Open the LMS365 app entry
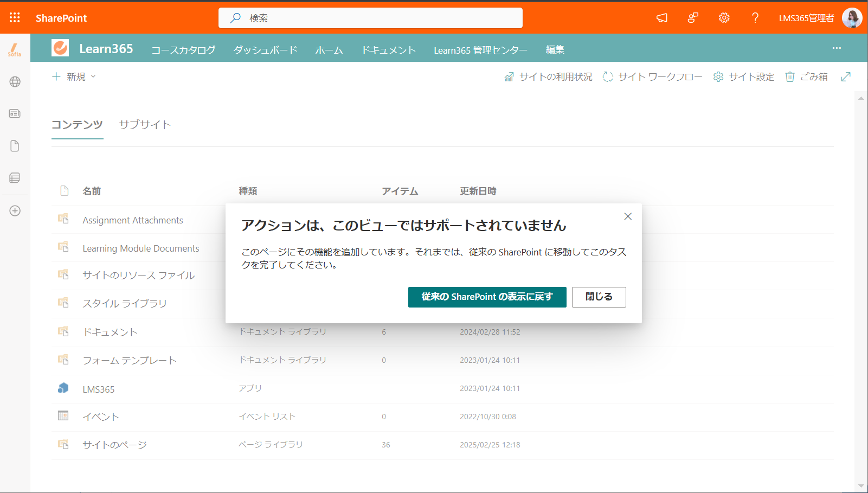The image size is (868, 493). (99, 389)
